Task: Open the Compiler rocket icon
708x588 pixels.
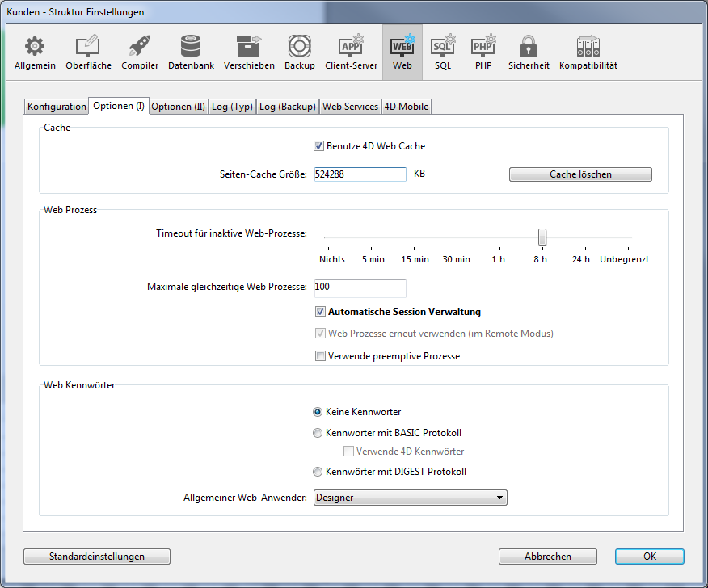Action: click(140, 53)
